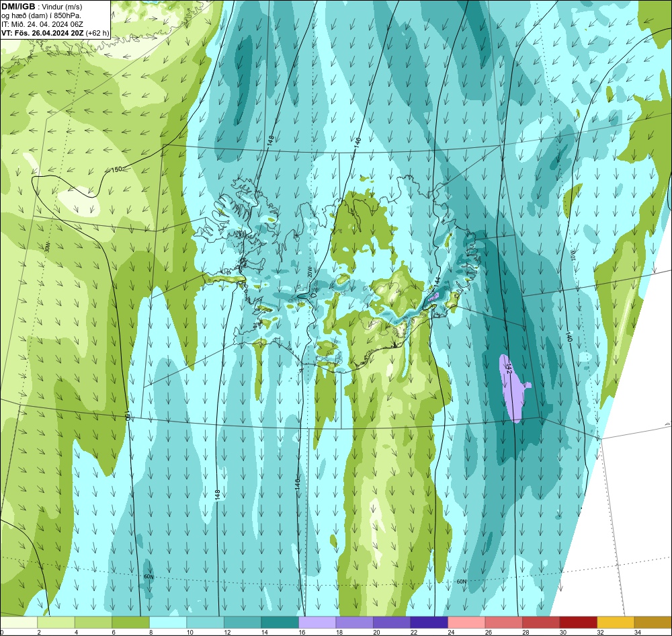Click the '20W' longitude label over Iceland
Screen dimensions: 672x636
(x=309, y=272)
